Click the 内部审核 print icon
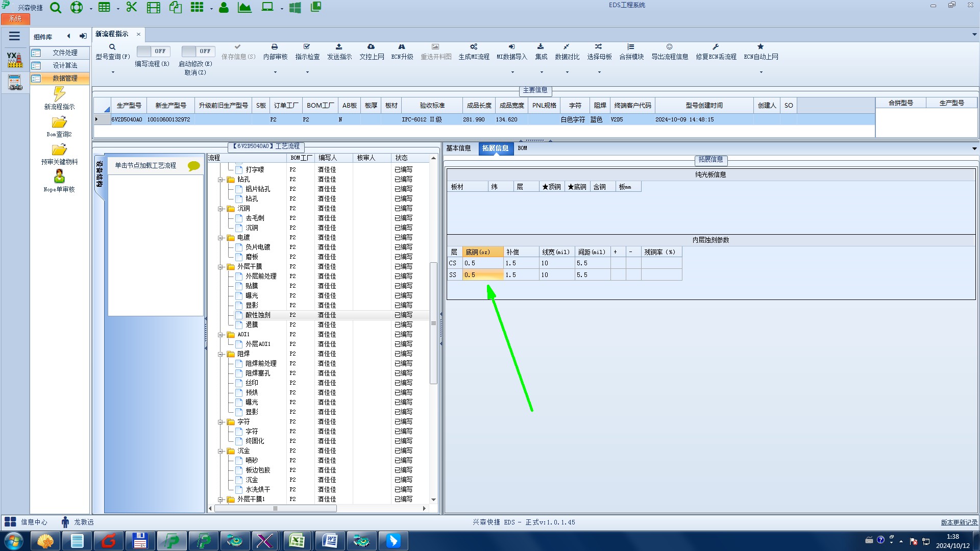The image size is (980, 551). tap(275, 47)
